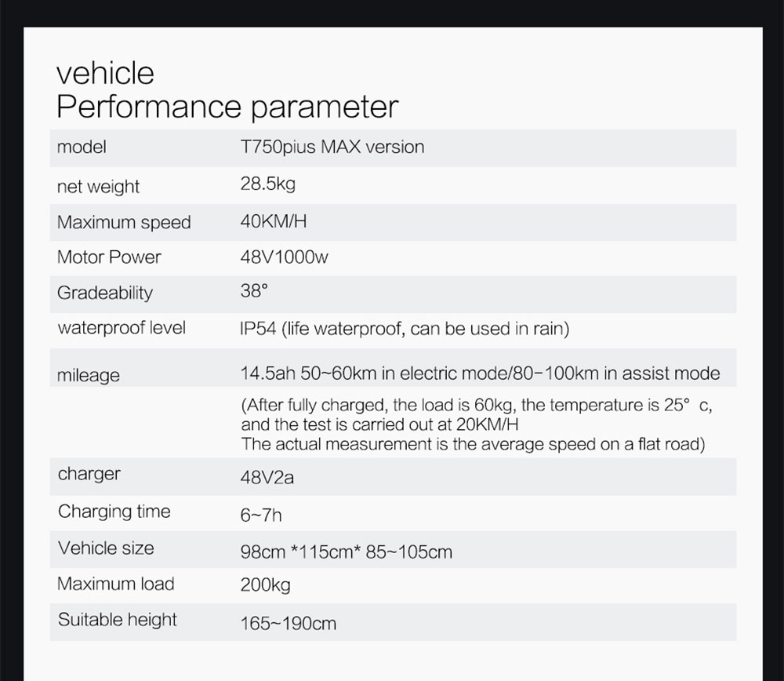This screenshot has height=681, width=784.
Task: Click the "Maximum speed" label
Action: point(124,222)
